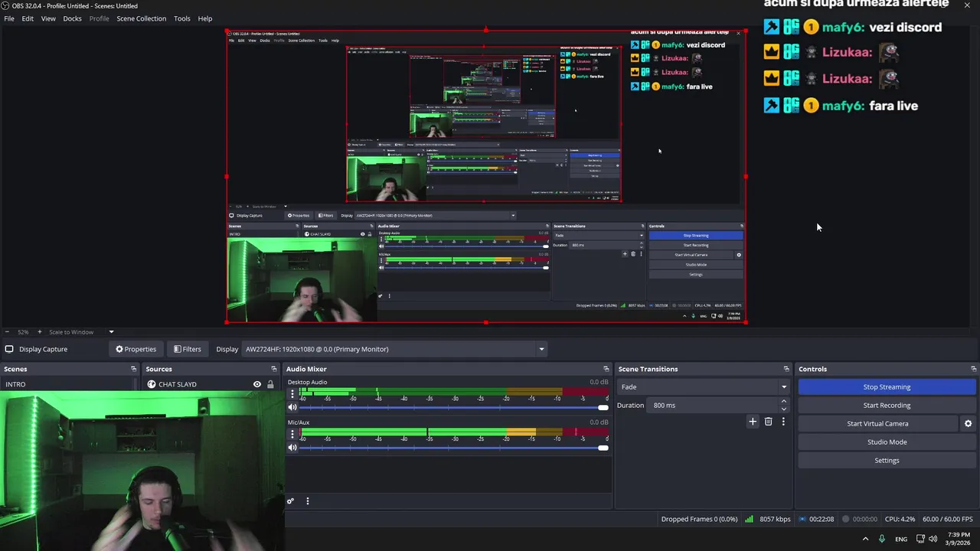980x551 pixels.
Task: Click the ENG language indicator
Action: pos(901,539)
